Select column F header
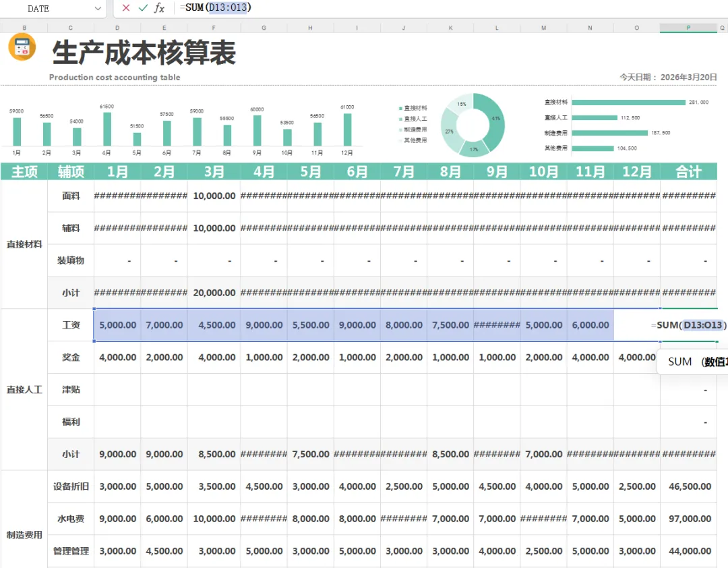 click(x=214, y=28)
